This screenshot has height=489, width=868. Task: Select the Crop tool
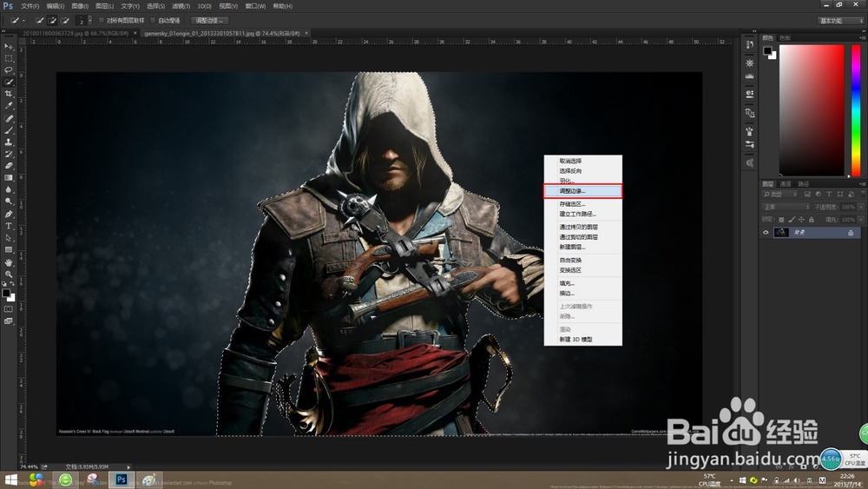click(9, 94)
